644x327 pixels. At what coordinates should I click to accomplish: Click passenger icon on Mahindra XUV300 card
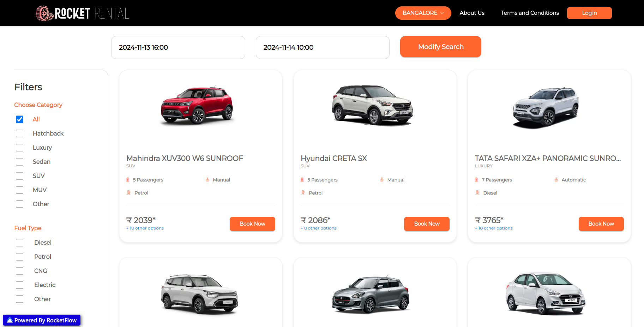[128, 180]
